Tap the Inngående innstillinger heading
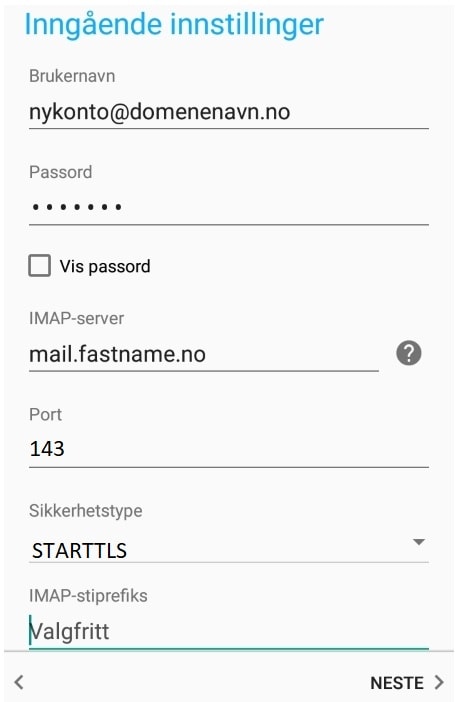The width and height of the screenshot is (455, 702). tap(174, 25)
